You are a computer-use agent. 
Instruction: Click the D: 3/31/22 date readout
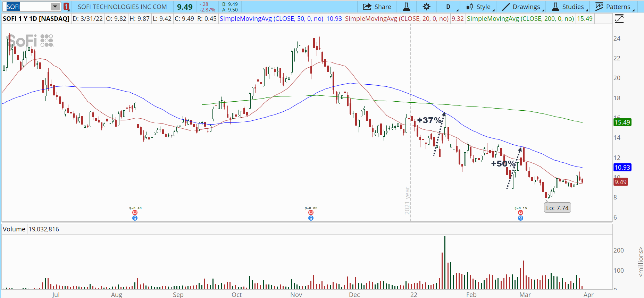87,18
